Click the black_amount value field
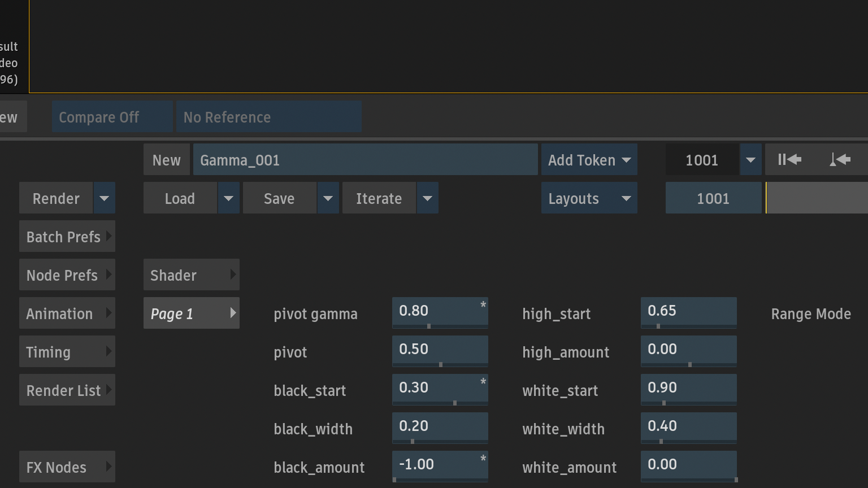 [440, 466]
